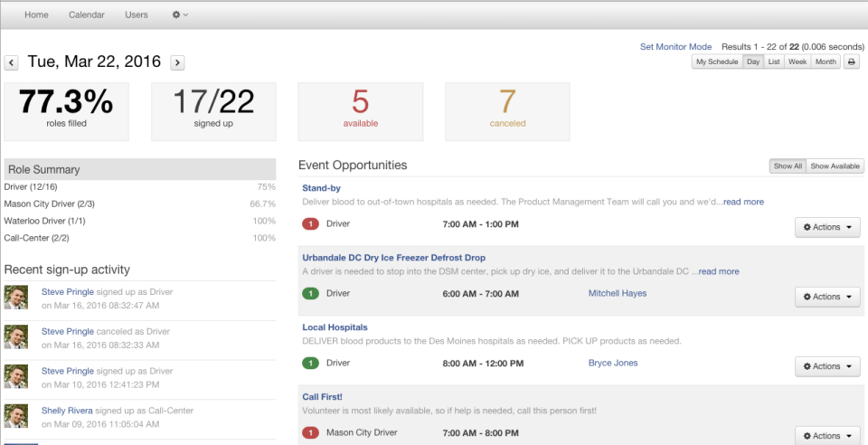Switch to Day view
The width and height of the screenshot is (868, 445).
(753, 62)
